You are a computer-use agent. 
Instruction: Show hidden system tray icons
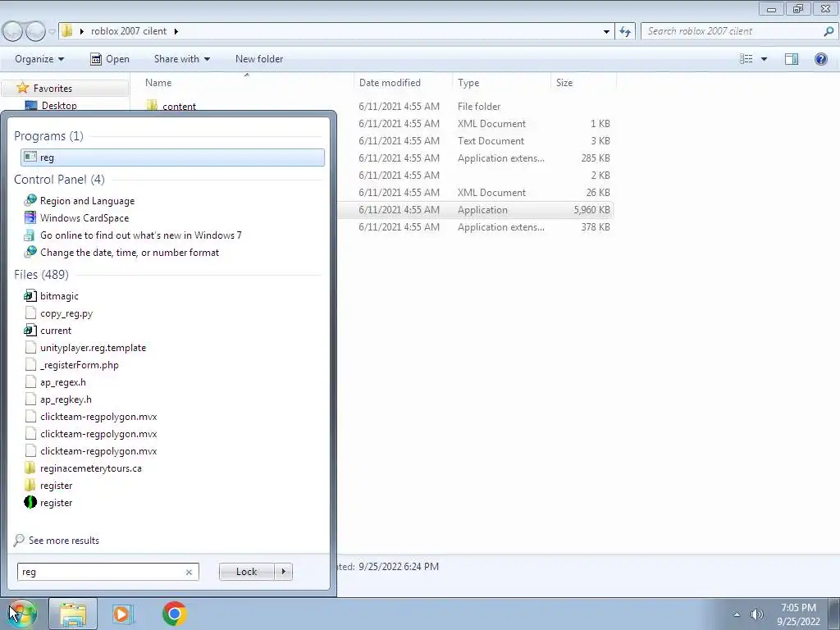(x=737, y=614)
